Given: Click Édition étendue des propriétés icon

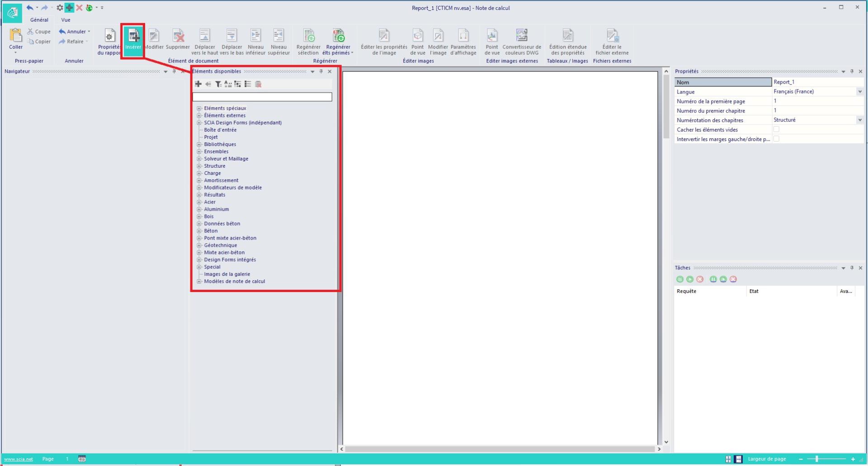Looking at the screenshot, I should 567,36.
